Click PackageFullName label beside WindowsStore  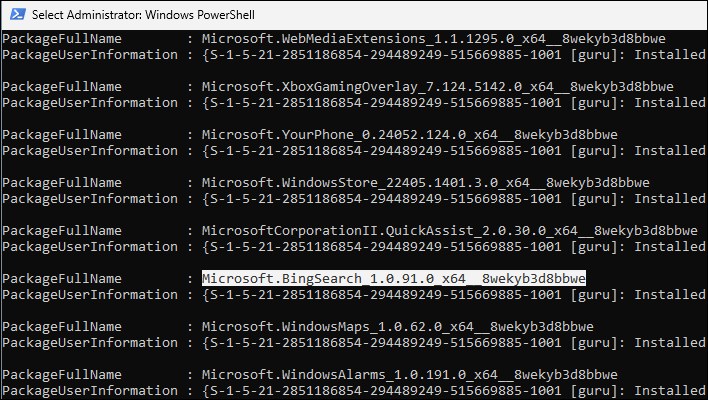62,182
